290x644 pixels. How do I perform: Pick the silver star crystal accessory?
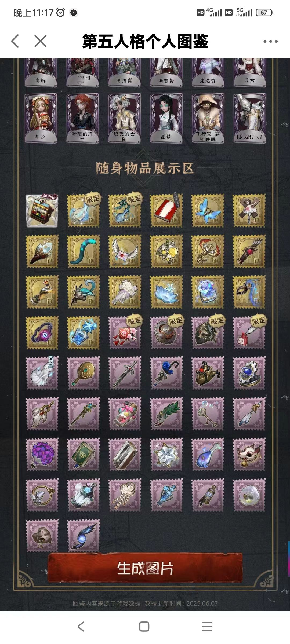pos(166,454)
